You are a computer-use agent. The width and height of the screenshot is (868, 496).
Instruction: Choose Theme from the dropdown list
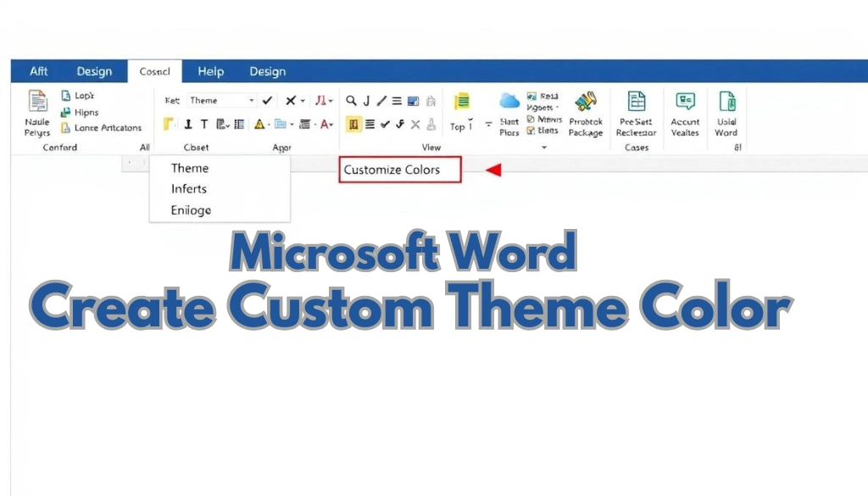click(x=190, y=168)
